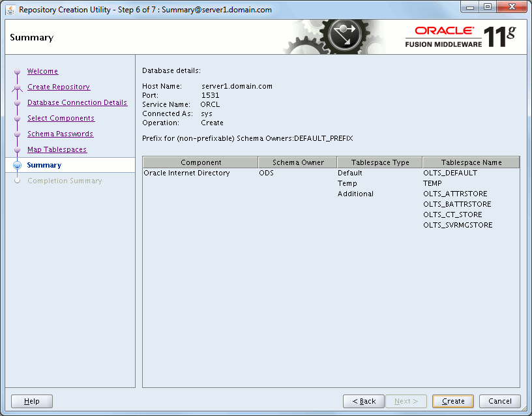Image resolution: width=532 pixels, height=416 pixels.
Task: Jump to Database Connection Details step
Action: [78, 102]
